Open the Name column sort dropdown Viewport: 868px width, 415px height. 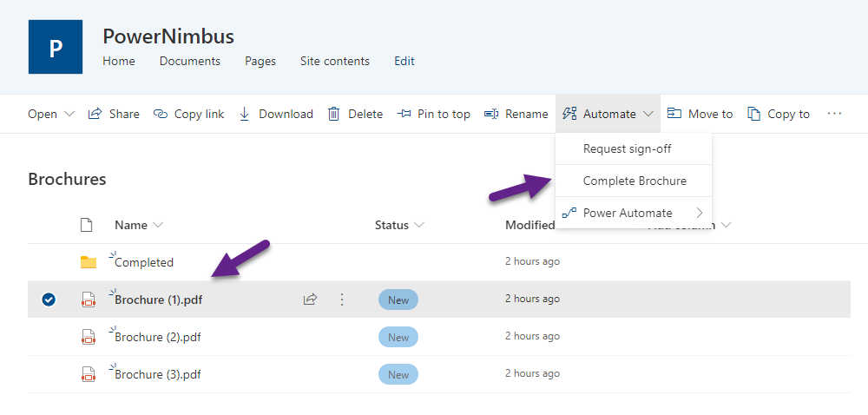pos(158,225)
